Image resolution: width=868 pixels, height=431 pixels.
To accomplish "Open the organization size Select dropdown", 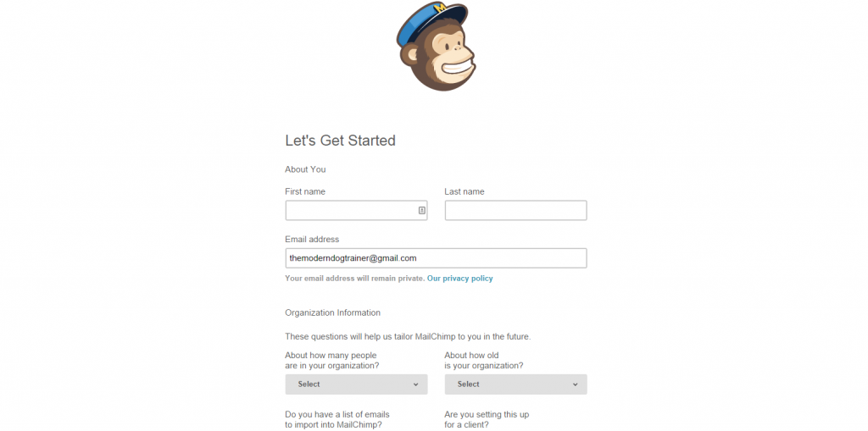I will (x=357, y=384).
